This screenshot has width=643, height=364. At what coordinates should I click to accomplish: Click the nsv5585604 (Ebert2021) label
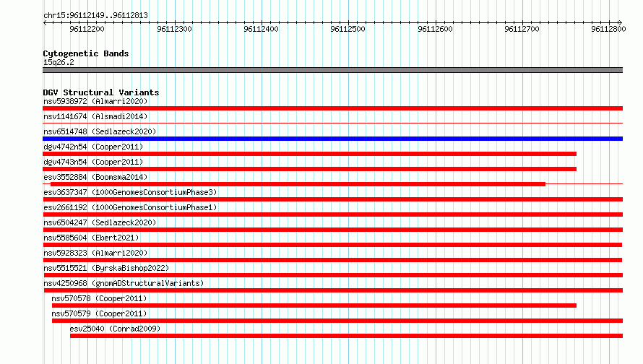(x=91, y=238)
